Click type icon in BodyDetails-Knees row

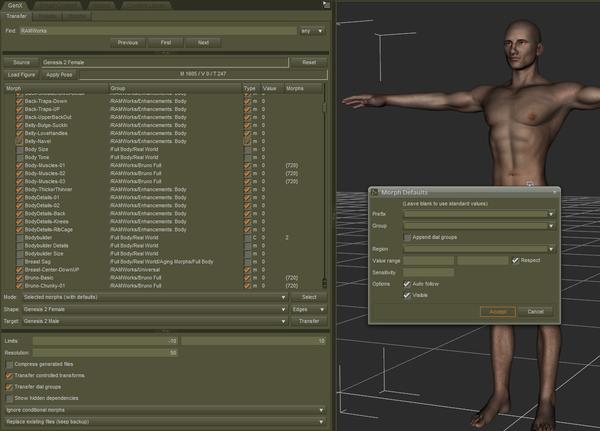pos(247,221)
